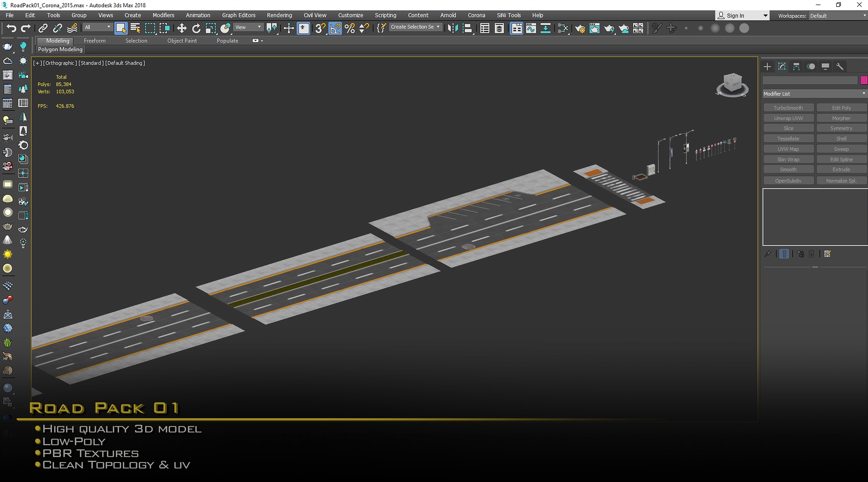Open Select by Name list icon
The height and width of the screenshot is (482, 868).
coord(135,28)
